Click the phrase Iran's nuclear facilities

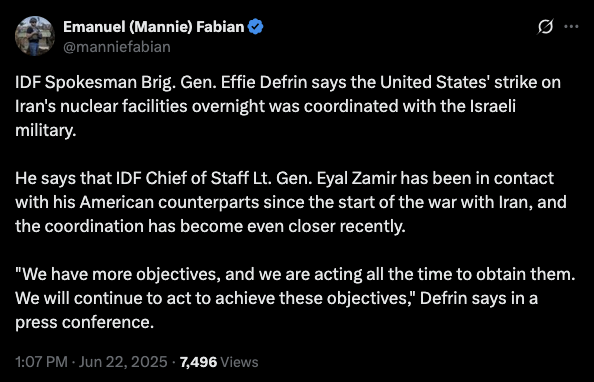tap(102, 106)
